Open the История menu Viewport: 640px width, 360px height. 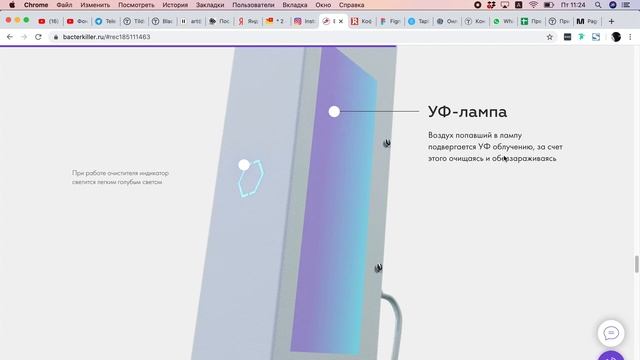point(175,5)
